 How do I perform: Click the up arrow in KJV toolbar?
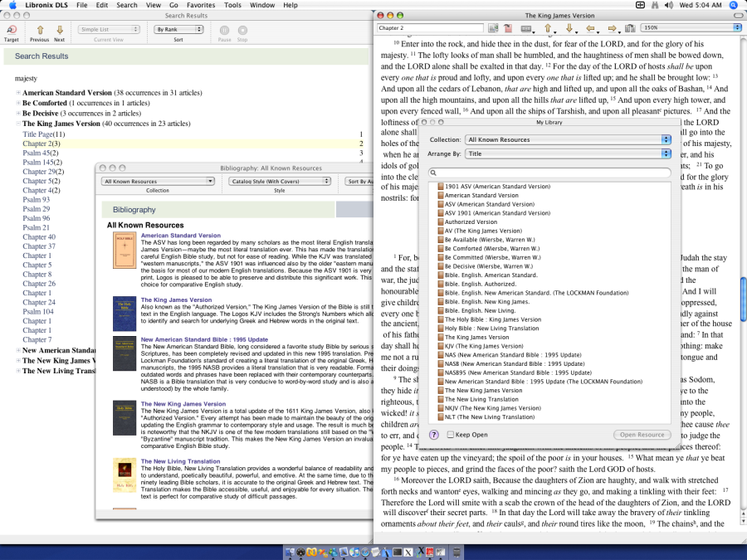pyautogui.click(x=549, y=28)
